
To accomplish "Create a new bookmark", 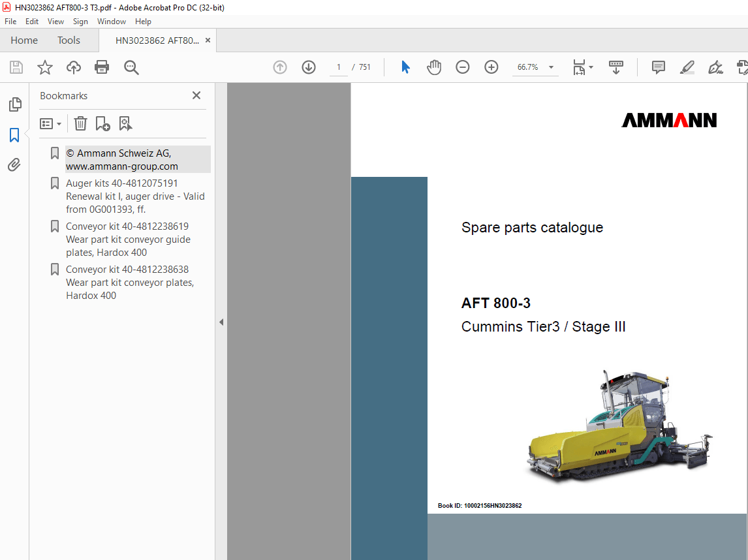I will click(x=102, y=123).
